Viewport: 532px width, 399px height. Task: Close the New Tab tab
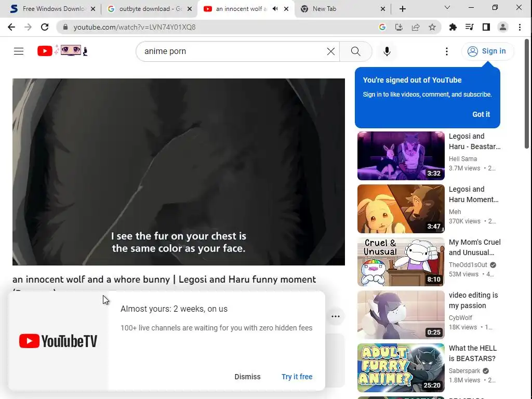click(x=383, y=9)
